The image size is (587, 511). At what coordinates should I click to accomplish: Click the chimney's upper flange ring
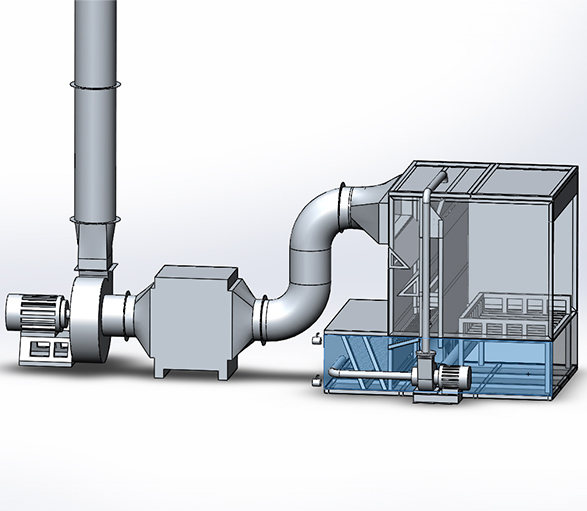95,85
